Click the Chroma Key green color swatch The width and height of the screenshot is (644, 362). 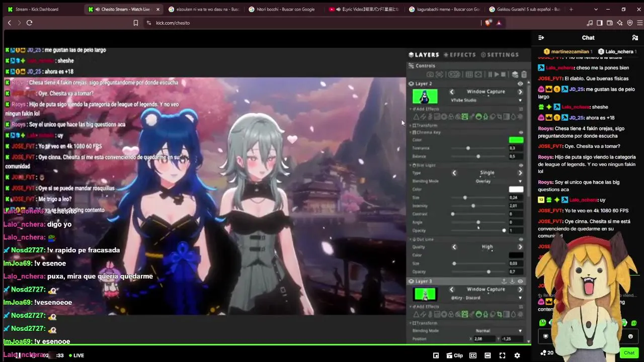516,140
